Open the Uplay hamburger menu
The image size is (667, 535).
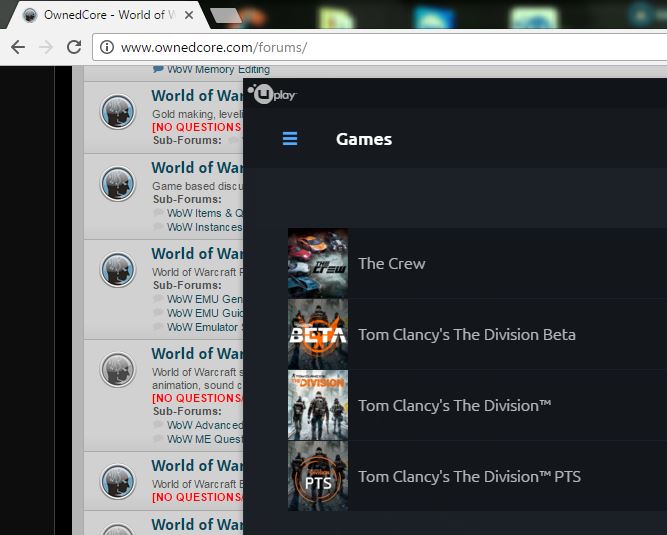pyautogui.click(x=290, y=139)
